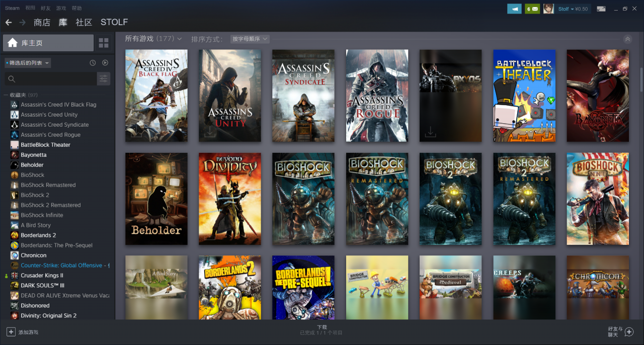Click the Beholder list icon
Image resolution: width=644 pixels, height=345 pixels.
(x=15, y=165)
